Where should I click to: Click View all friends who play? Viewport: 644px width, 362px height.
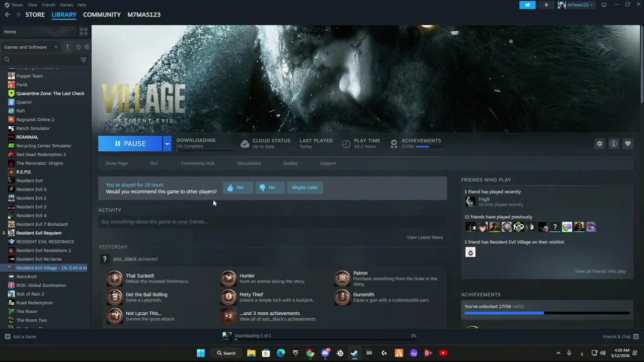600,271
